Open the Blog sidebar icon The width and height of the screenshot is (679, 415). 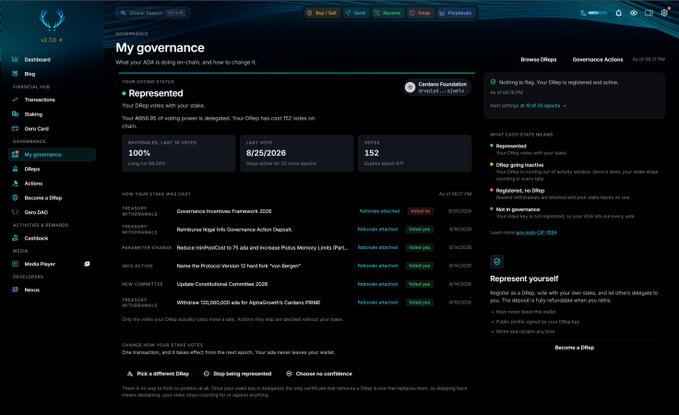(x=15, y=74)
